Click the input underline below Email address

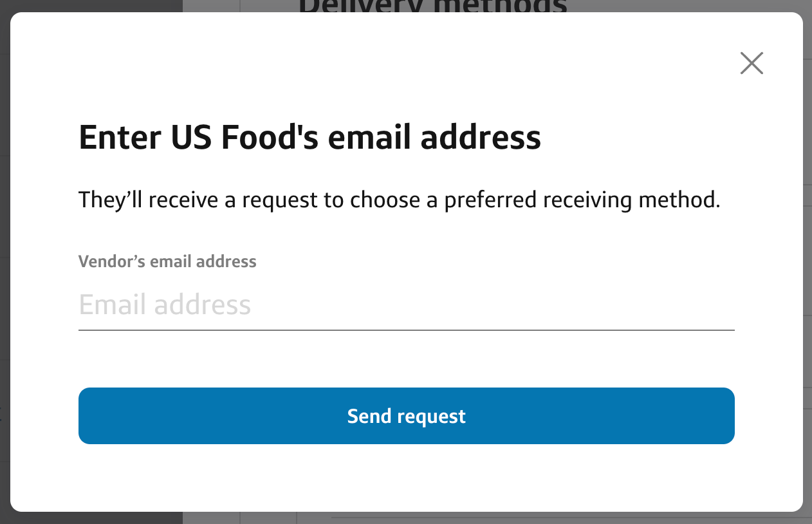(406, 330)
